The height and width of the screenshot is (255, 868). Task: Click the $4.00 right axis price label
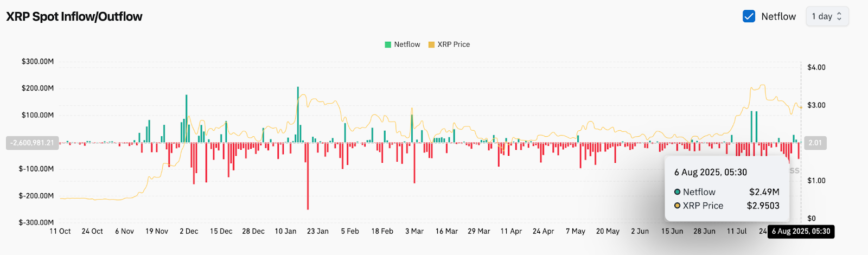tap(816, 67)
